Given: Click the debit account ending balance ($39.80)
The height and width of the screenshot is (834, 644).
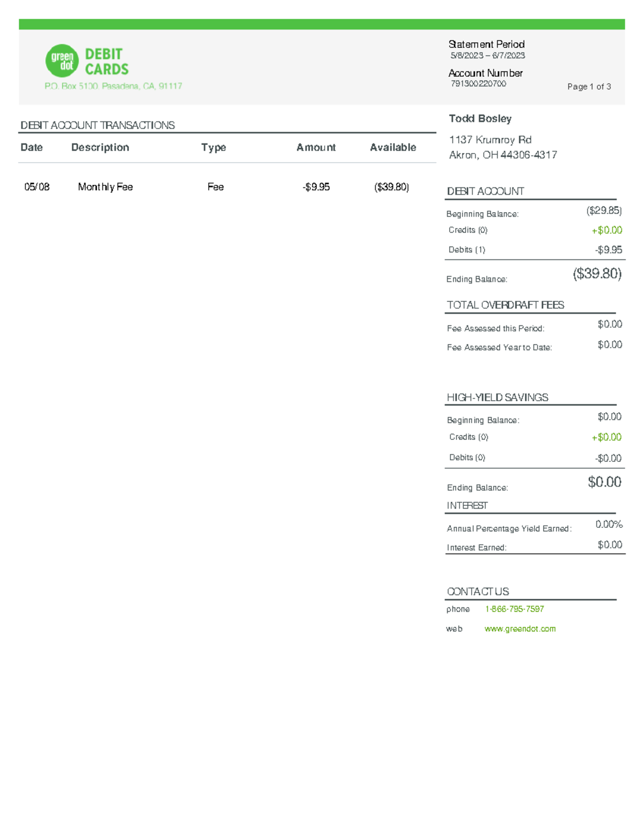Looking at the screenshot, I should (x=597, y=274).
